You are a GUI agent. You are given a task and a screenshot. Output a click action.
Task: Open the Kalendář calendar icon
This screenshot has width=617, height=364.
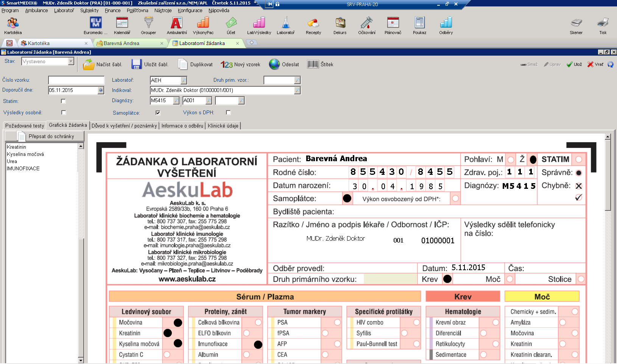pos(122,26)
